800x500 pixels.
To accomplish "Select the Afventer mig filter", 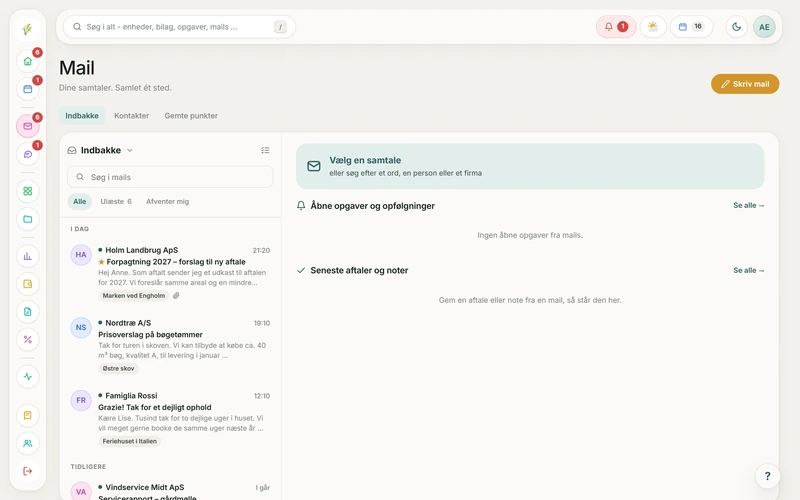I will pos(167,202).
